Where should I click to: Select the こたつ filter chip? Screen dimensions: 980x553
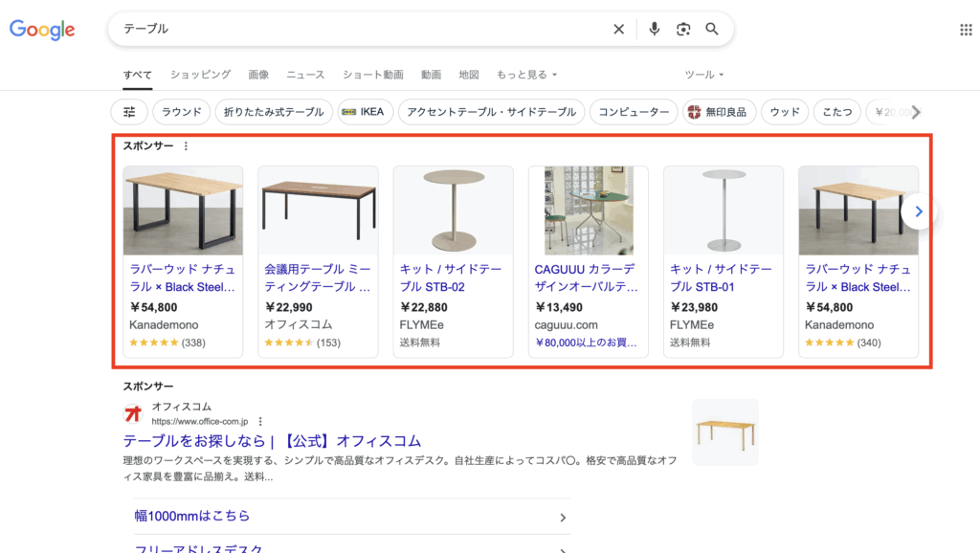(x=836, y=112)
